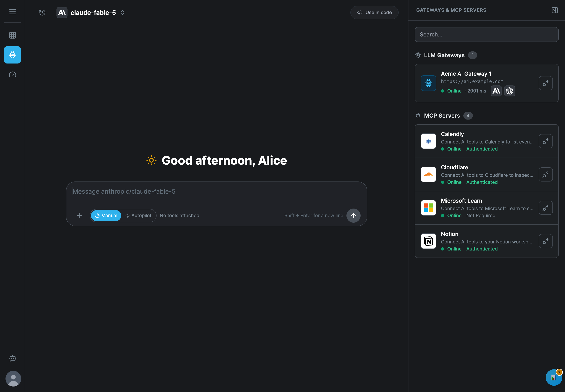
Task: Collapse the Gateways & MCP Servers panel
Action: tap(555, 10)
